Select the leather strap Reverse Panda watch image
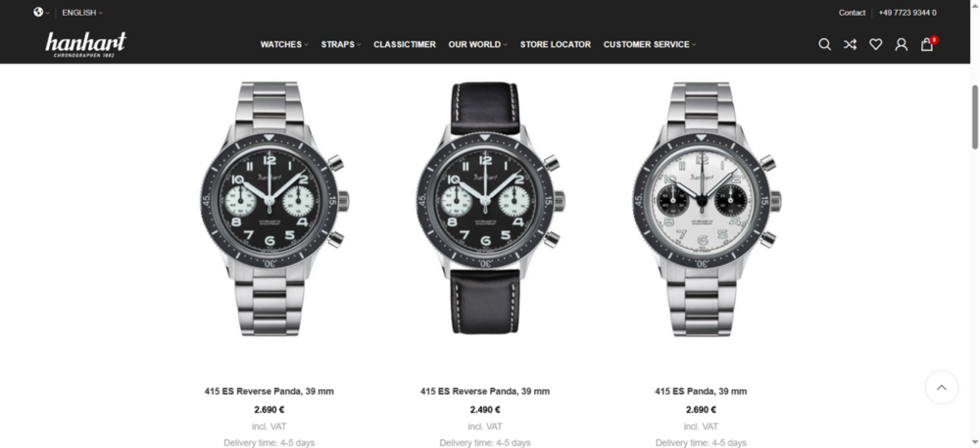This screenshot has height=448, width=980. (485, 208)
